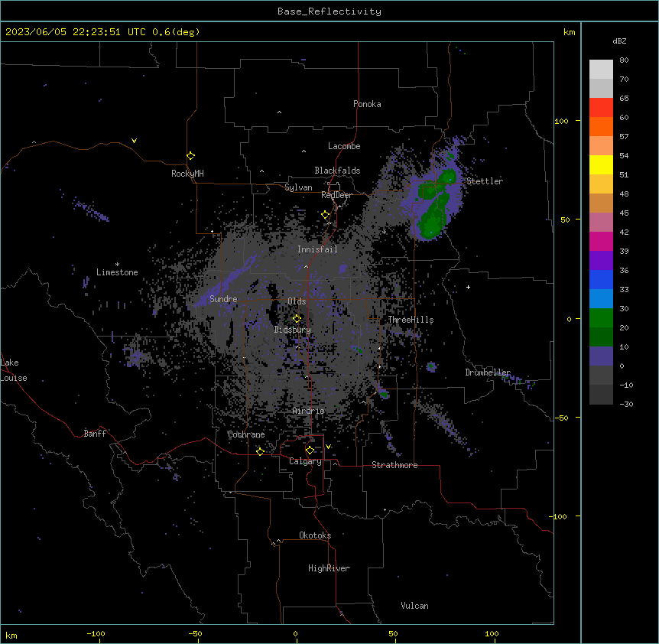Click the asterisk marker above Limestone
The height and width of the screenshot is (644, 659).
117,265
